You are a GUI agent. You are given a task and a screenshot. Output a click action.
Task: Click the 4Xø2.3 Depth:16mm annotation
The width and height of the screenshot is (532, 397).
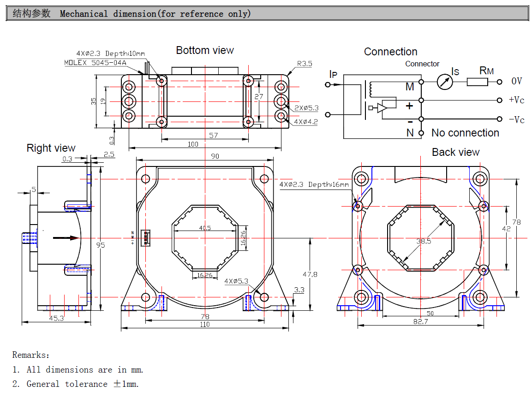coord(314,184)
